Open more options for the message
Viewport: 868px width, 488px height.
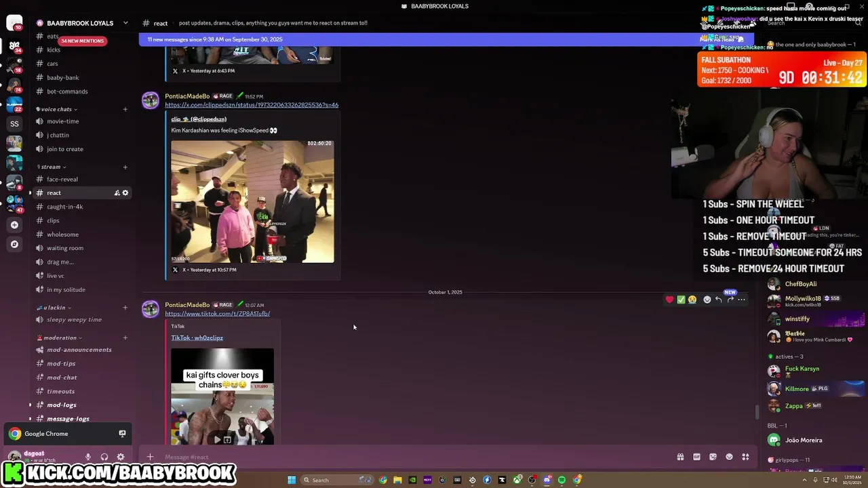coord(742,300)
